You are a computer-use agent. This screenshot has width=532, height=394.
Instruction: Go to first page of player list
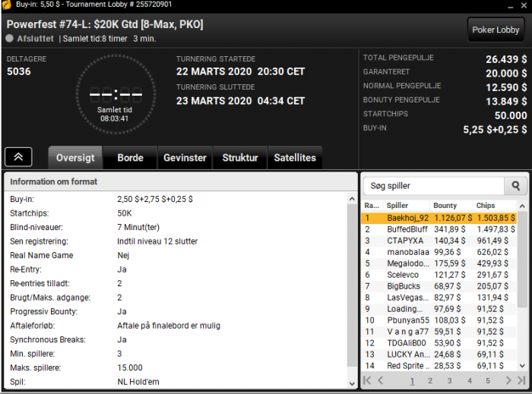367,380
